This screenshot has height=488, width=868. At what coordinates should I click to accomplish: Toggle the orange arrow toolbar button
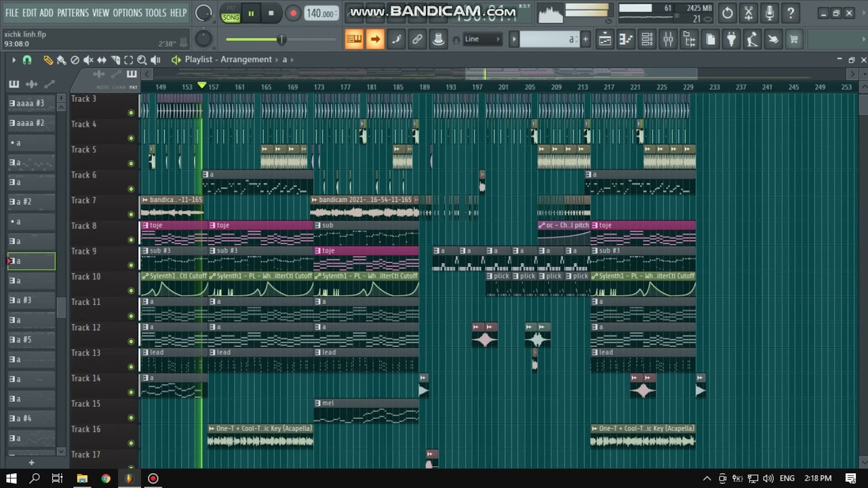[x=375, y=39]
